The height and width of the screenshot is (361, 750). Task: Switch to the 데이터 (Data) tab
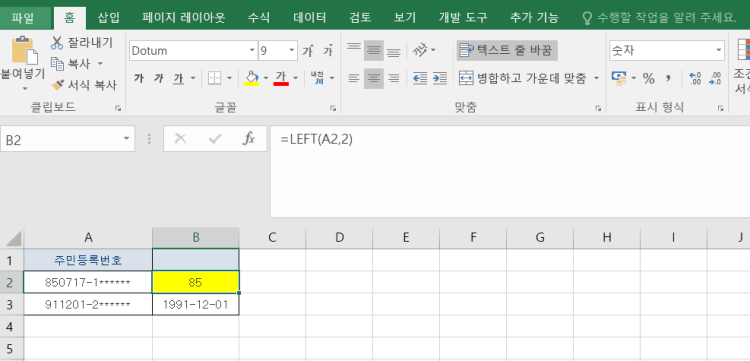tap(310, 18)
